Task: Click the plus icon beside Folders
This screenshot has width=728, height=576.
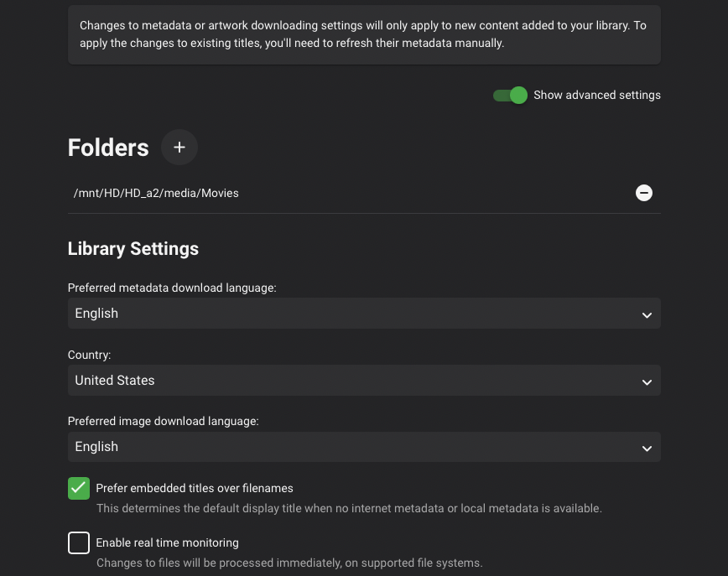Action: coord(179,148)
